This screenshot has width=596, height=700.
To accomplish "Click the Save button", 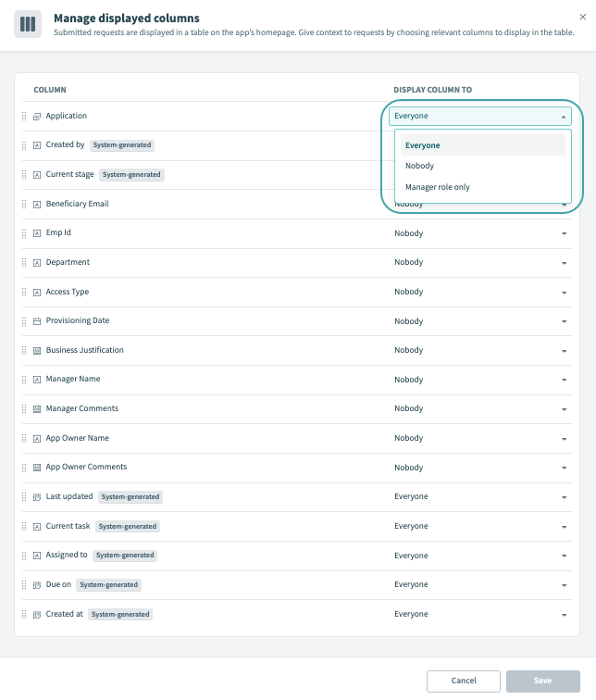I will click(x=542, y=681).
